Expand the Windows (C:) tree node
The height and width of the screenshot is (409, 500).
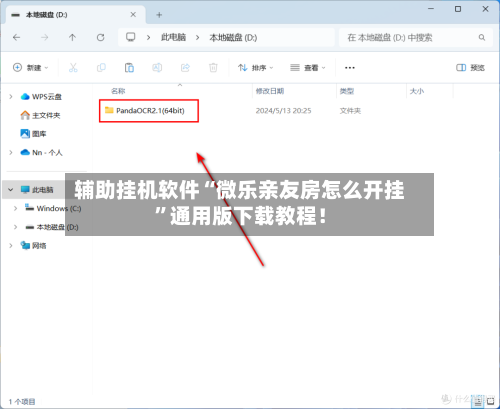click(15, 208)
